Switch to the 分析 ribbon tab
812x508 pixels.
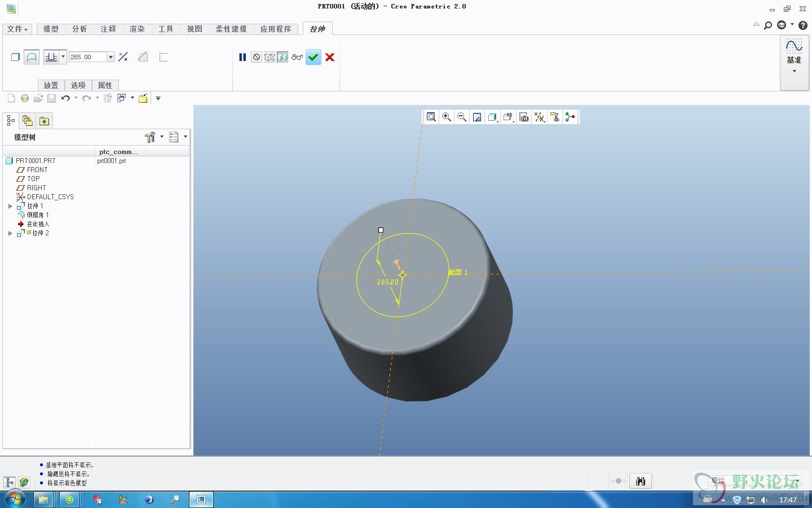80,29
